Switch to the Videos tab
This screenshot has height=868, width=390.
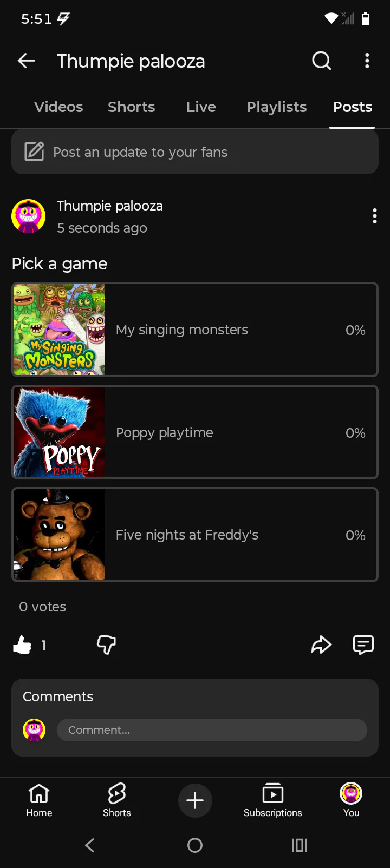click(58, 107)
